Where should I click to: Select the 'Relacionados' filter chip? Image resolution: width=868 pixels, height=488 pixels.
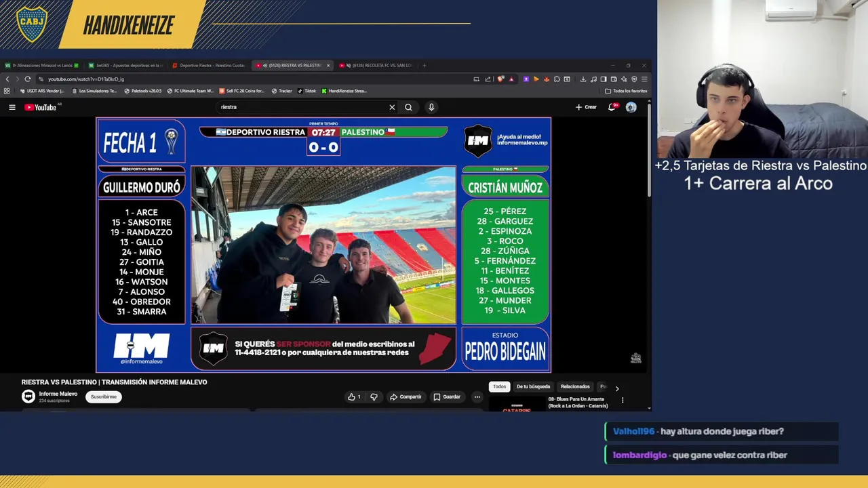pyautogui.click(x=575, y=386)
